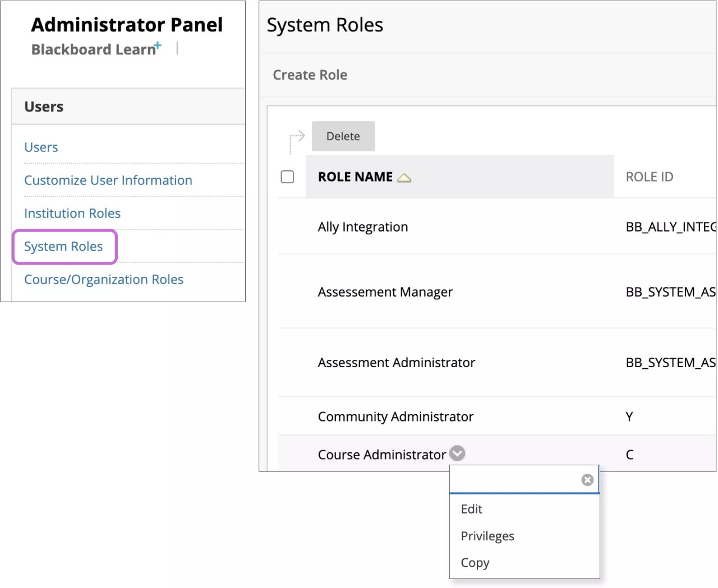Screen dimensions: 718x588
Task: Open Course/Organization Roles
Action: (103, 279)
